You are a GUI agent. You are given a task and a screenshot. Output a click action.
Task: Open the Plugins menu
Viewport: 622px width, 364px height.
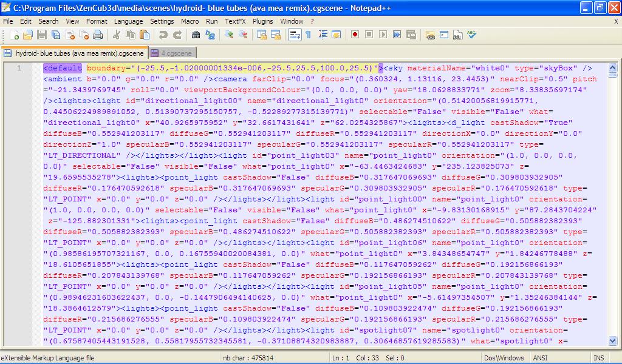pyautogui.click(x=262, y=21)
